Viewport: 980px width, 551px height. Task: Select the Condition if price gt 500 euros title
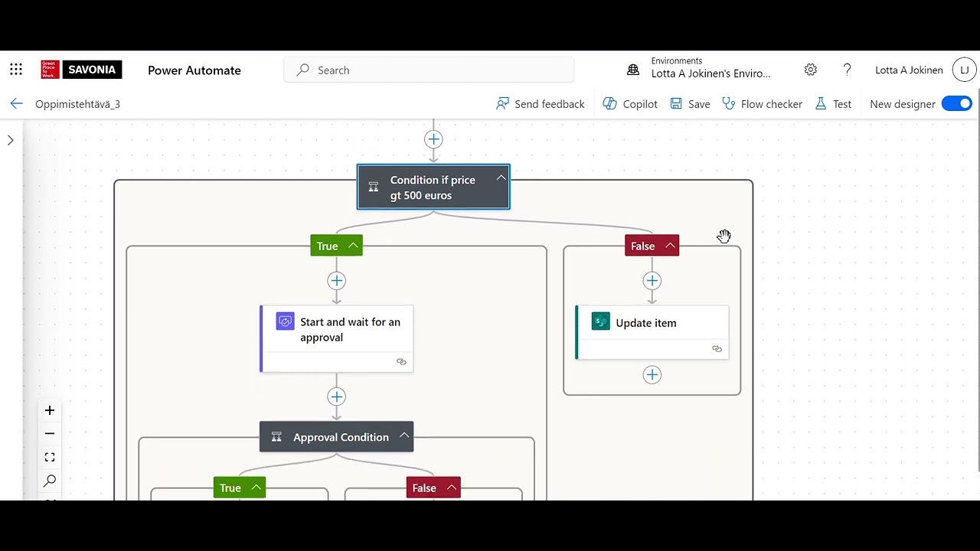point(433,187)
